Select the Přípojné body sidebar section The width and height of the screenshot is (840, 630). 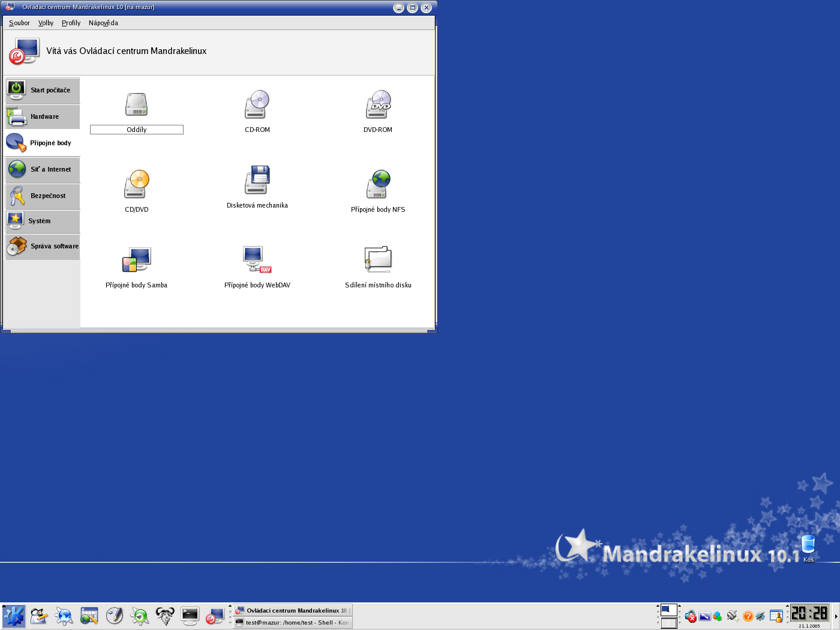[43, 143]
